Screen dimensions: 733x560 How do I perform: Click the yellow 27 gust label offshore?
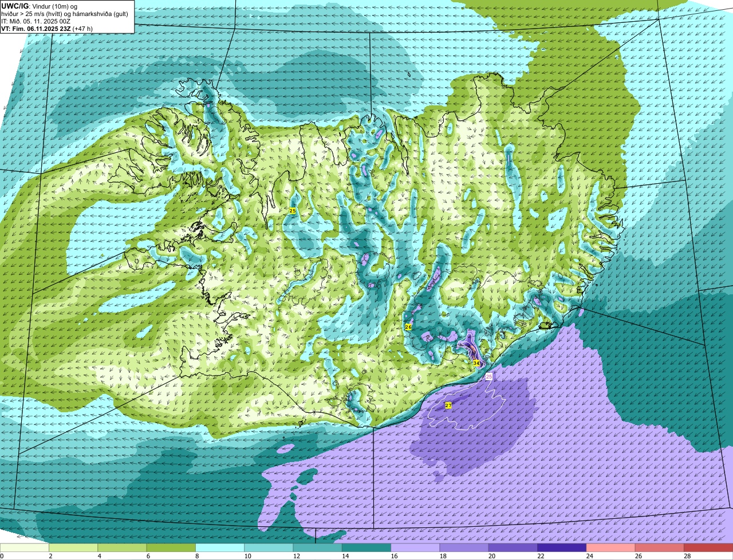(448, 405)
